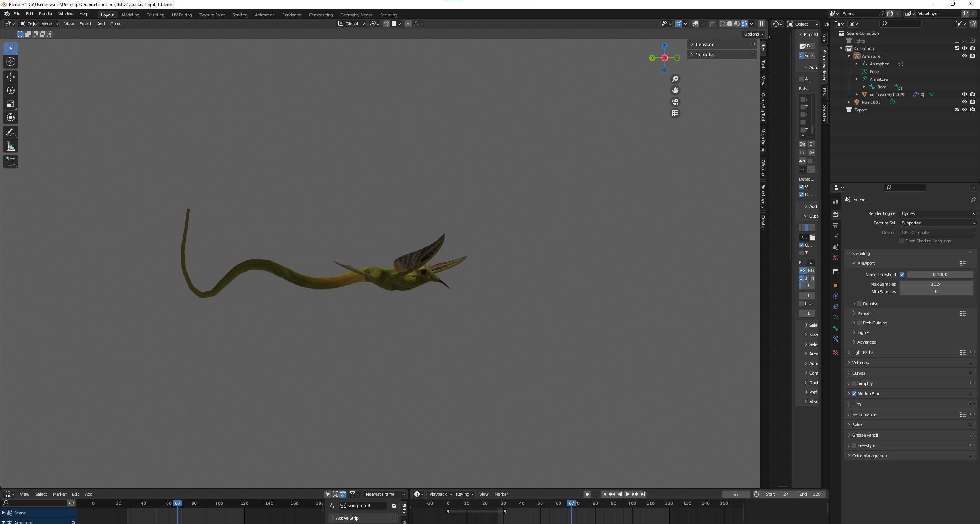Open the Tool properties tab icon

[x=836, y=201]
